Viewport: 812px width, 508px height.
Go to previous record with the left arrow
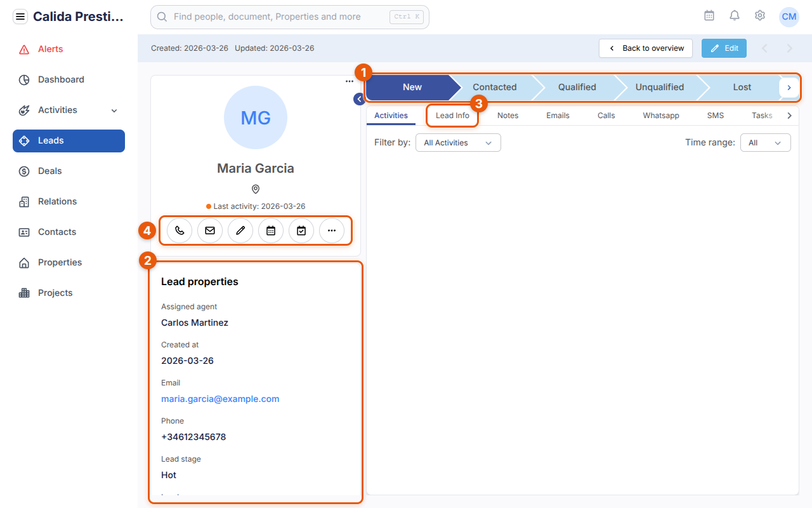(x=764, y=48)
